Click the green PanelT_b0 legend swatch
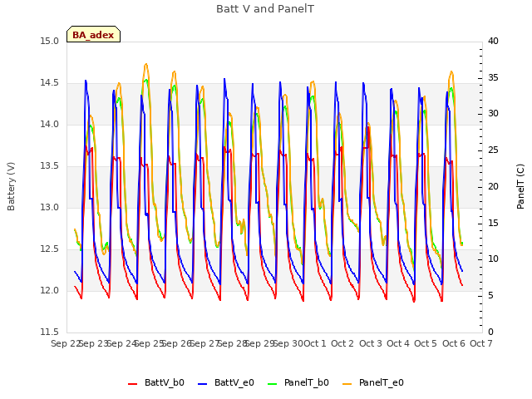The image size is (532, 399). pyautogui.click(x=272, y=384)
